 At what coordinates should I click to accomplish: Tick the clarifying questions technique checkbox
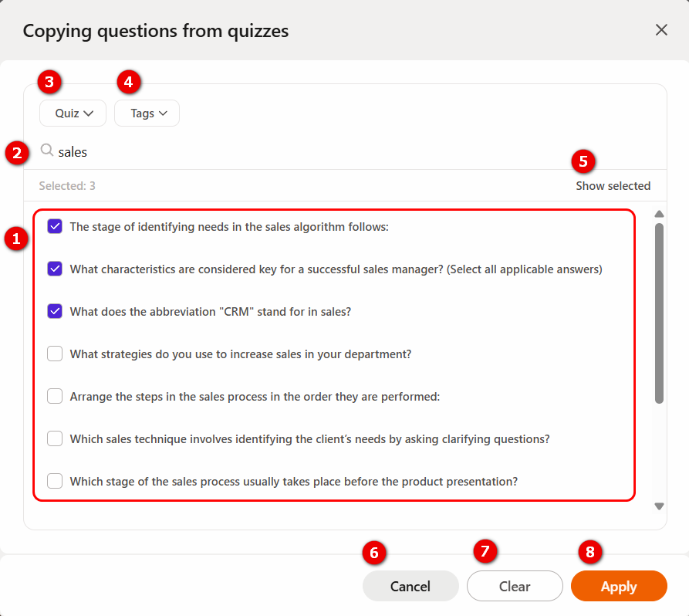pyautogui.click(x=55, y=438)
